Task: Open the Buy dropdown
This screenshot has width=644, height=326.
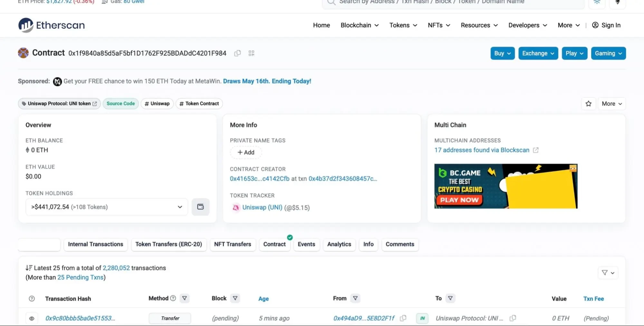Action: tap(502, 54)
